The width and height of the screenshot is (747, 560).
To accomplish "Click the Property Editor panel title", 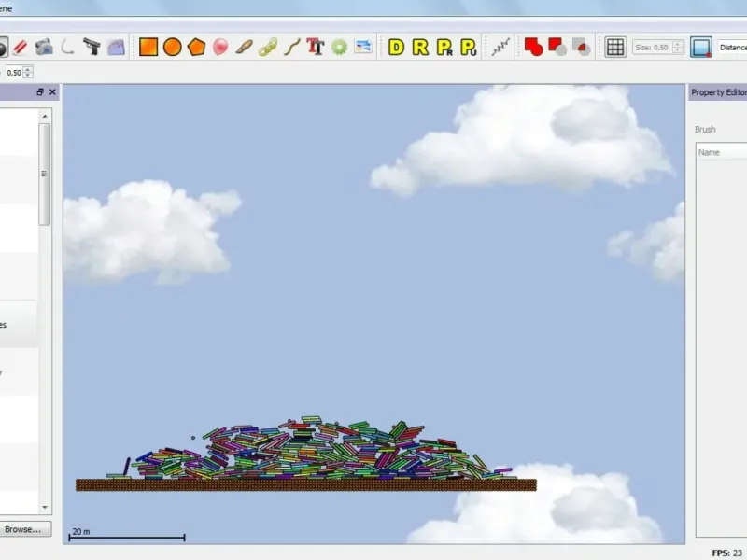I will 719,92.
